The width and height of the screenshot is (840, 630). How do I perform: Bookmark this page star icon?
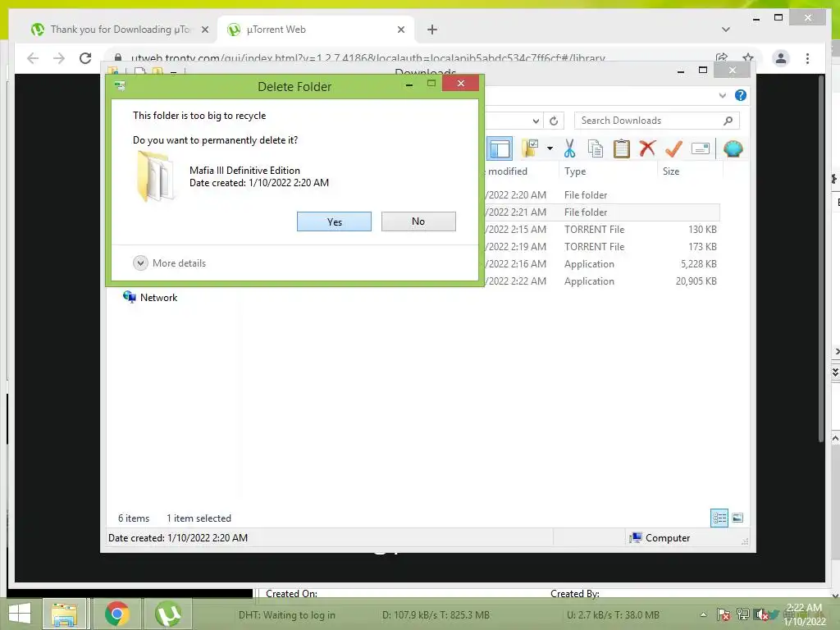coord(748,58)
